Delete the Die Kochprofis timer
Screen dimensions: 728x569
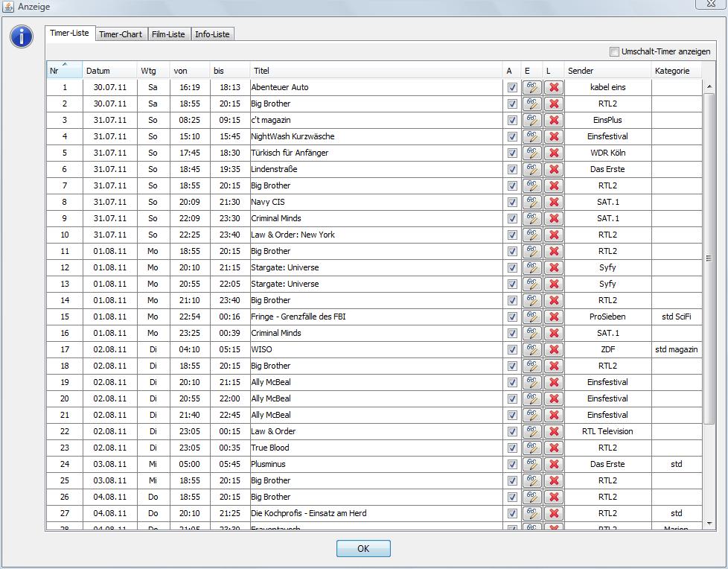(x=554, y=513)
